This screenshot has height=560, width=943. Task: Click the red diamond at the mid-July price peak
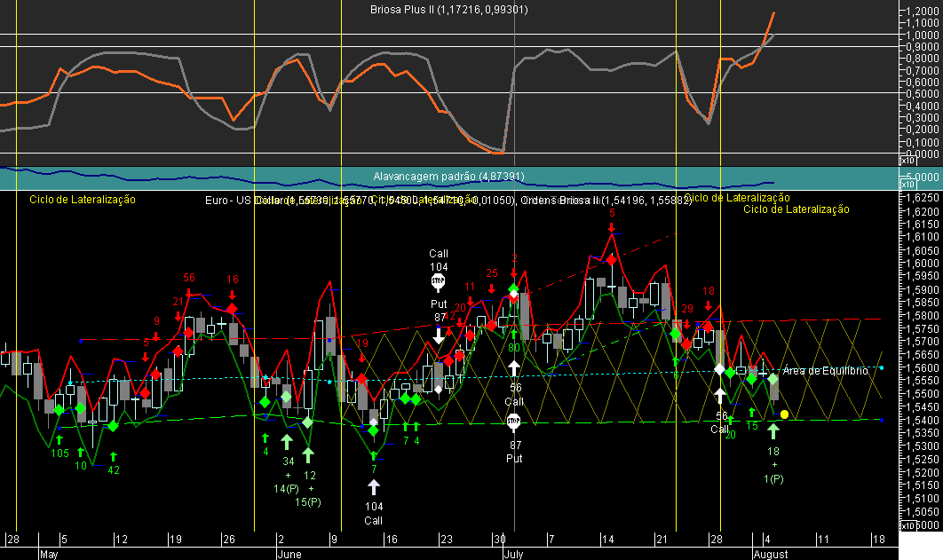(x=611, y=260)
